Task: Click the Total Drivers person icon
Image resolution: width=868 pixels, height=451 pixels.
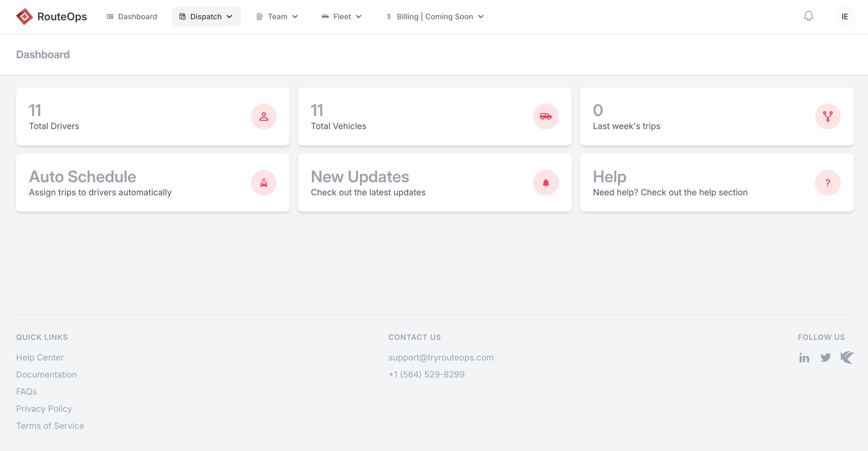Action: coord(263,116)
